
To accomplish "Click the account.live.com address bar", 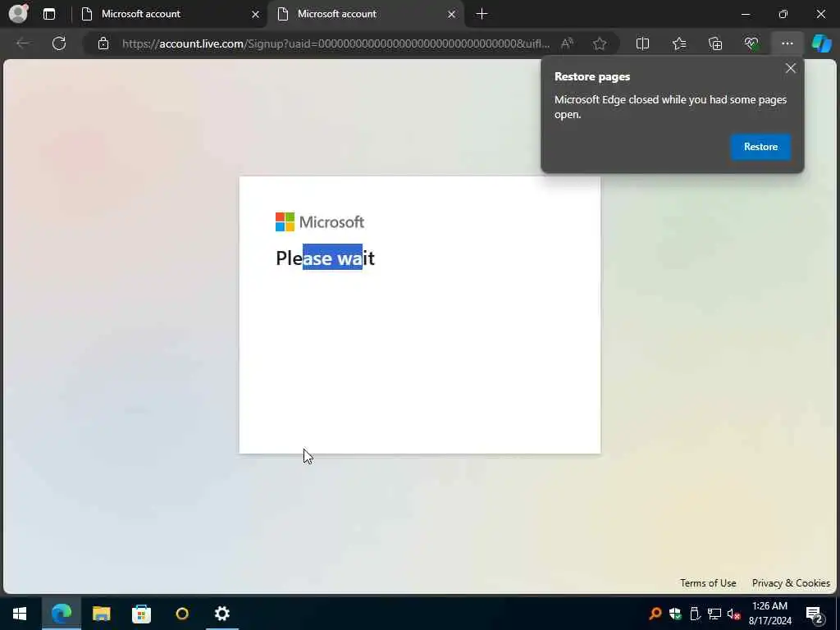I will [x=336, y=43].
